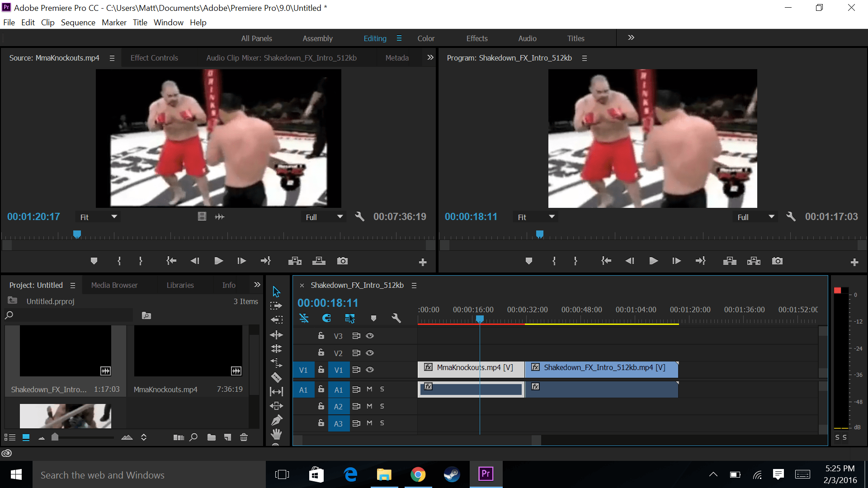Switch to the Media Browser tab
The image size is (868, 488).
pos(114,285)
